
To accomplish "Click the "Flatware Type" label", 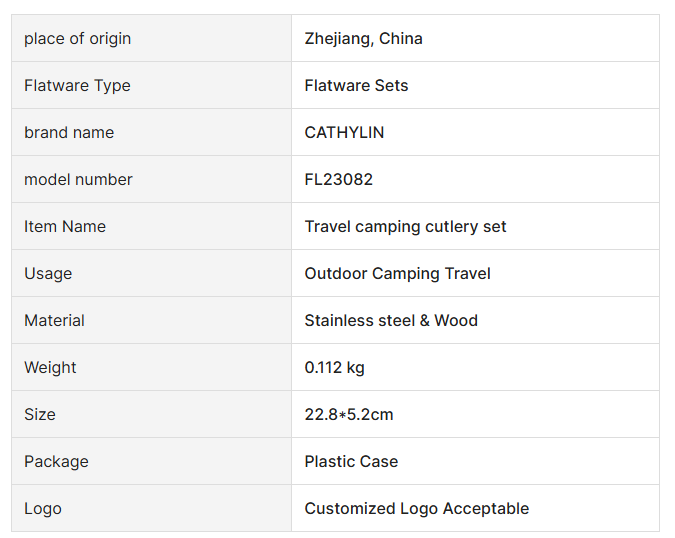I will (77, 86).
